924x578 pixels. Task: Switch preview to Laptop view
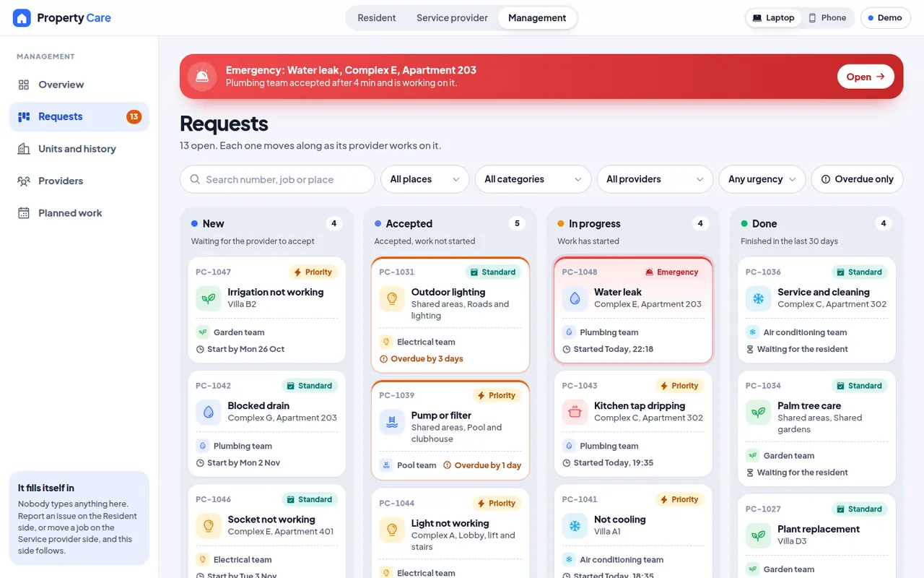click(773, 18)
